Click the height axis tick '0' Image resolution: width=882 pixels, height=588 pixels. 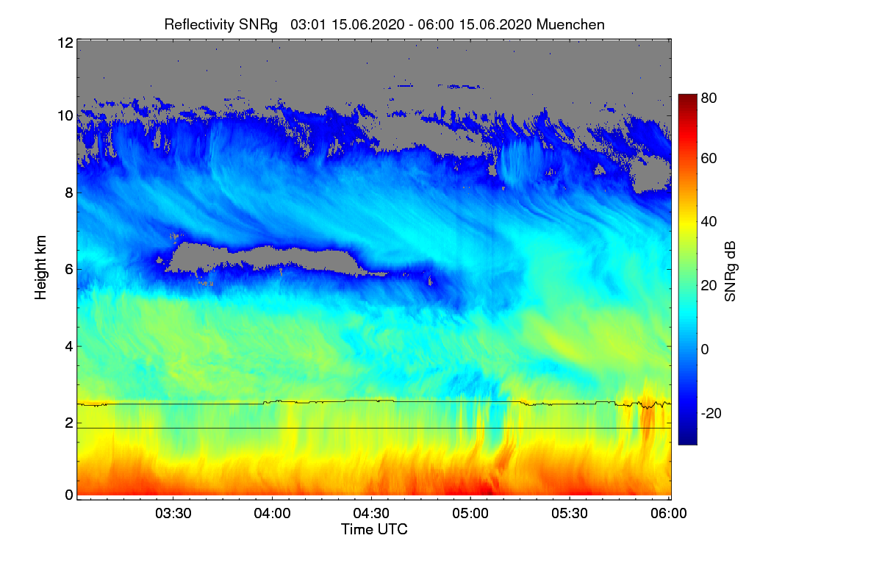click(68, 495)
